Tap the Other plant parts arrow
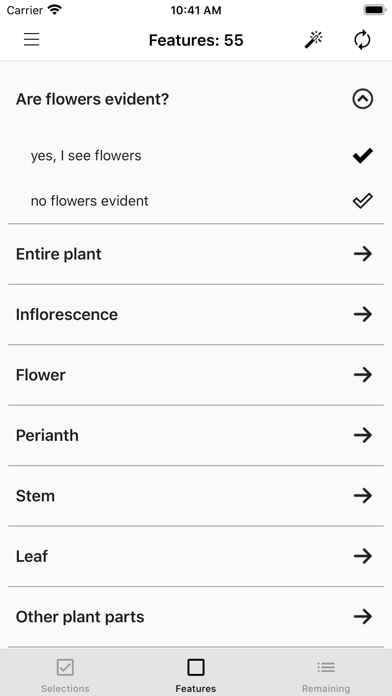The height and width of the screenshot is (696, 392). pos(363,616)
